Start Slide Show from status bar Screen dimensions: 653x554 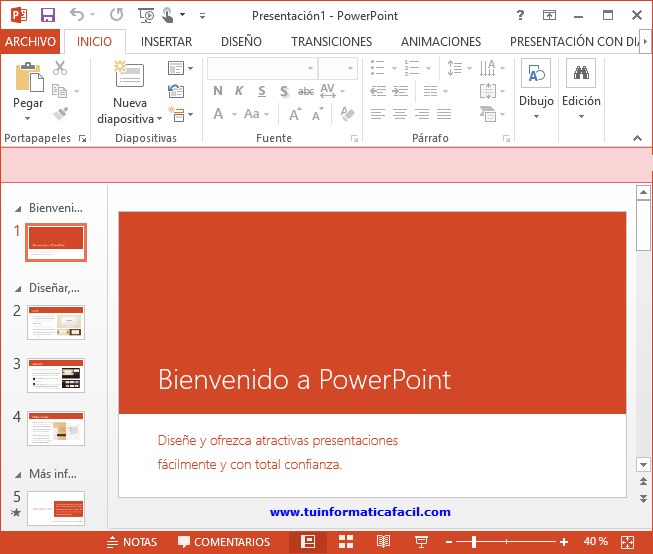[x=421, y=542]
